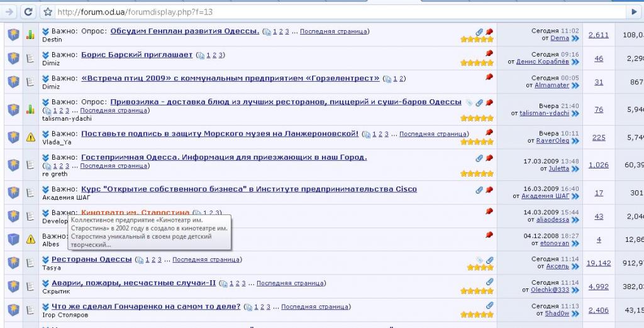Screen dimensions: 644x328
Task: Click the 19,142 replies count link
Action: click(x=599, y=263)
